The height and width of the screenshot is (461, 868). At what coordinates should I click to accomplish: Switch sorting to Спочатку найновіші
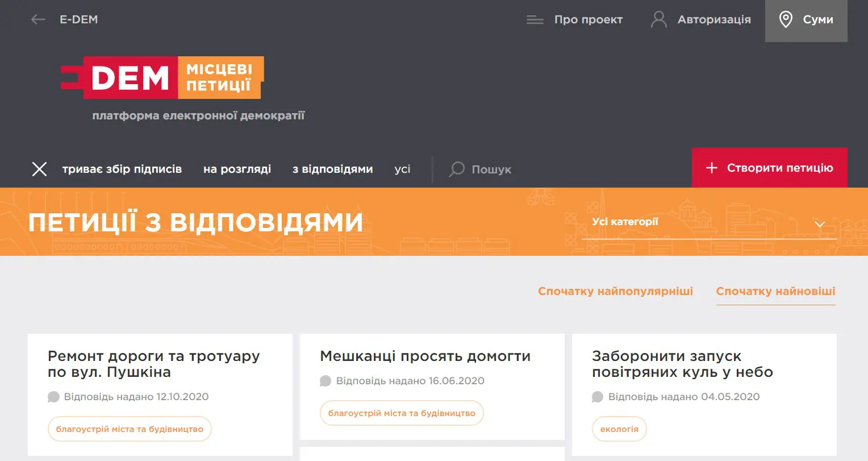(x=776, y=291)
